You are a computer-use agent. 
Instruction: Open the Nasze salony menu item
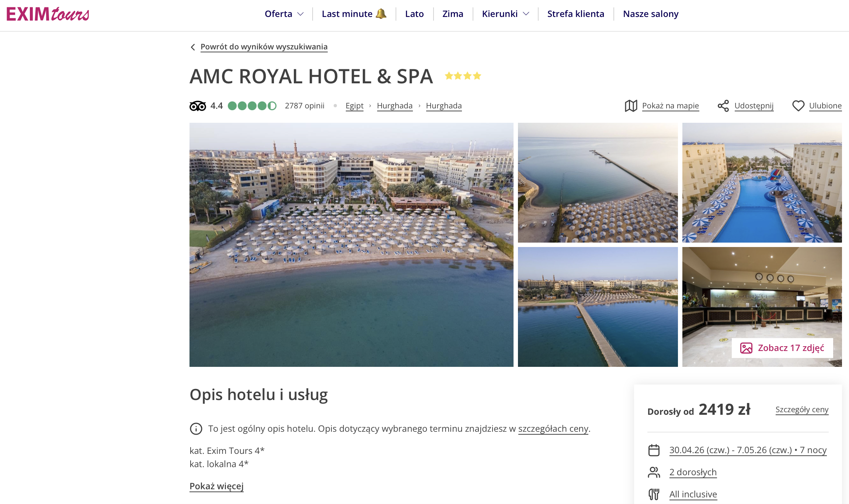pos(650,14)
